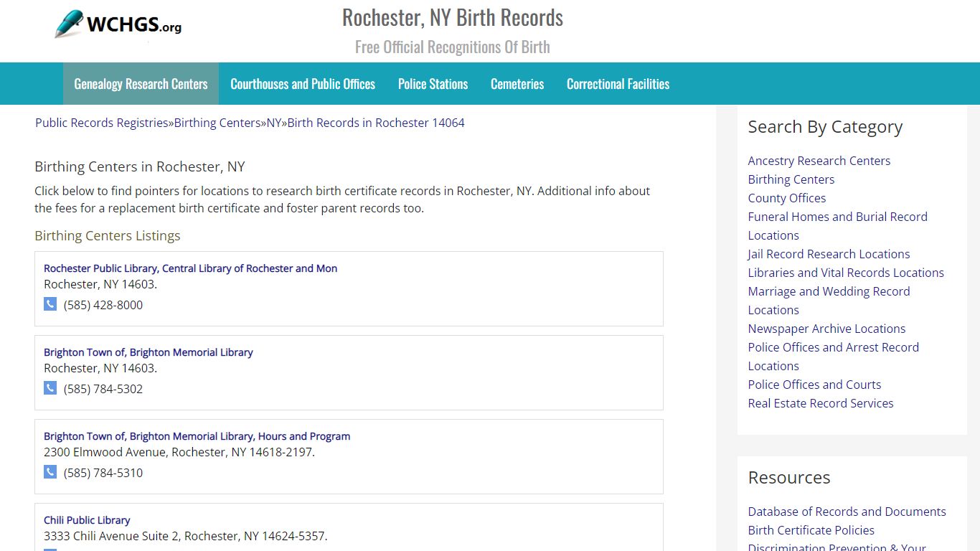Open Genealogy Research Centers tab

coord(141,84)
